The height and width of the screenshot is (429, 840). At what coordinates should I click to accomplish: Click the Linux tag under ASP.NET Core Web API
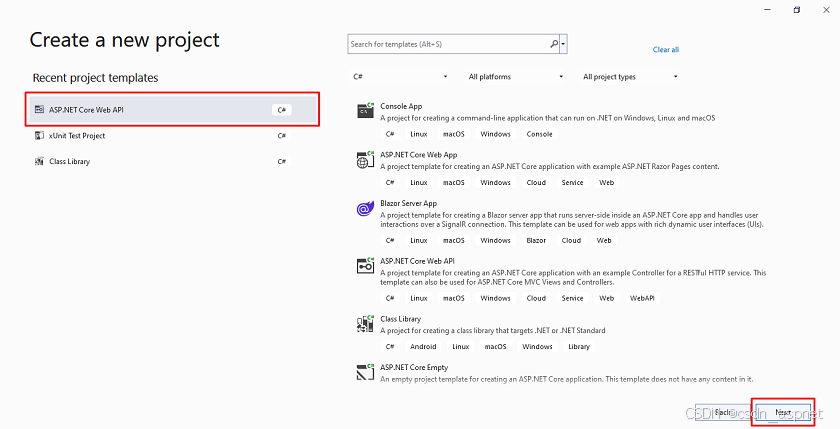click(418, 298)
